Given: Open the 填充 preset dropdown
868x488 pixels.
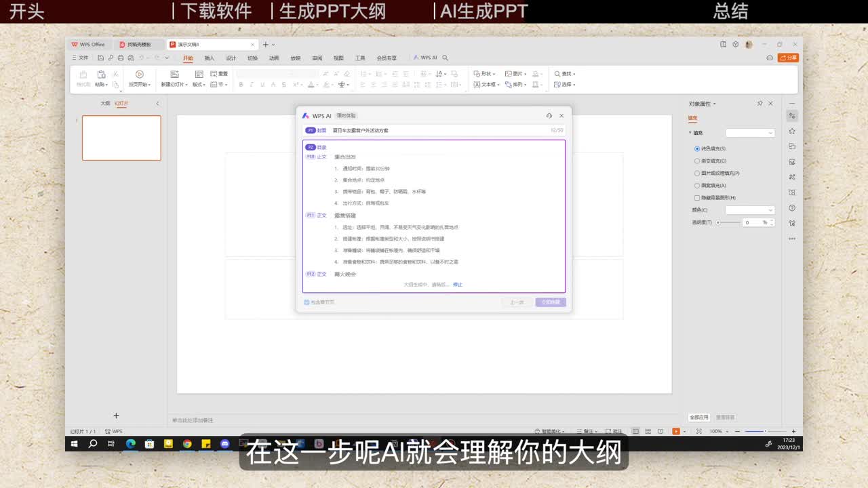Looking at the screenshot, I should coord(749,133).
